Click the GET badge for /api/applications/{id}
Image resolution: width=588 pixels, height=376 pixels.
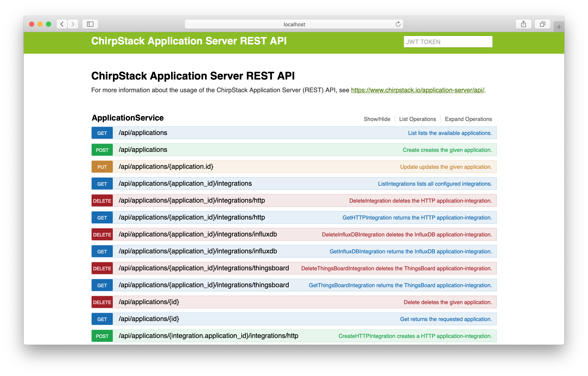[102, 319]
